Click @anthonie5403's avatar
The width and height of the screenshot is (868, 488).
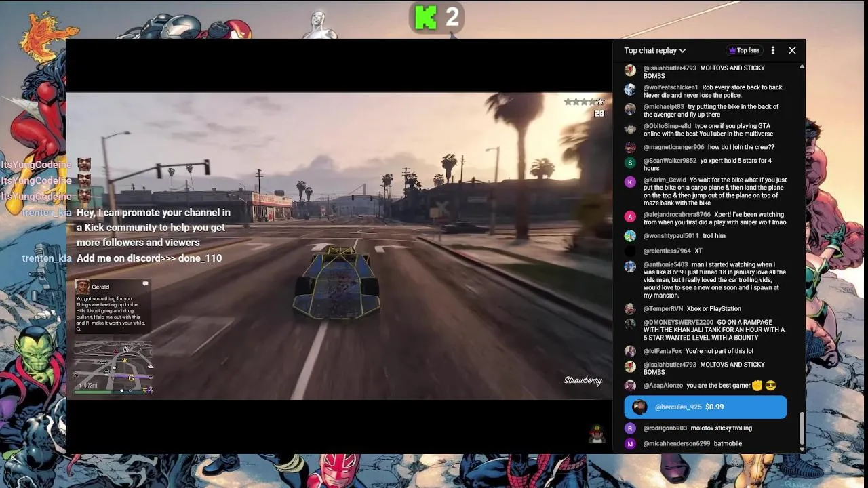tap(630, 267)
